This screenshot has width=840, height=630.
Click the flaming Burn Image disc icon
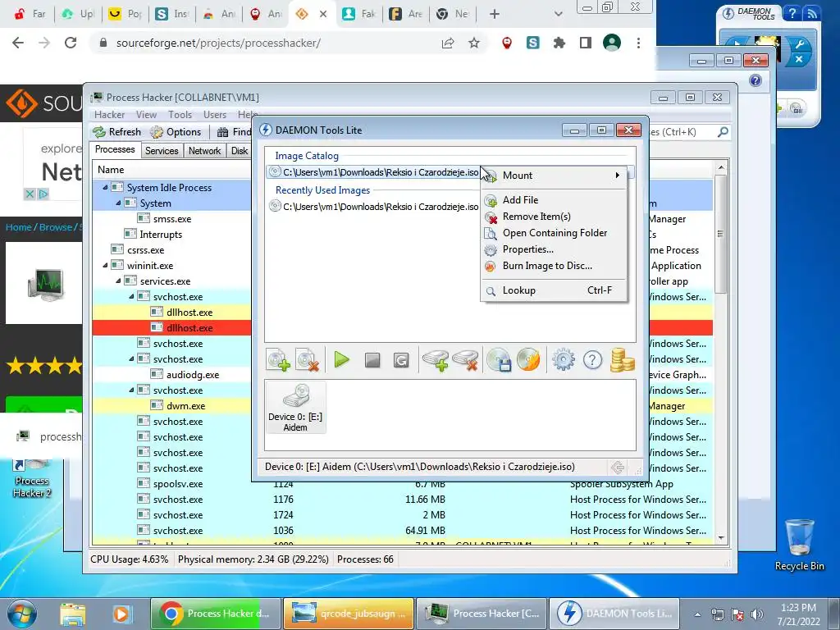point(529,360)
